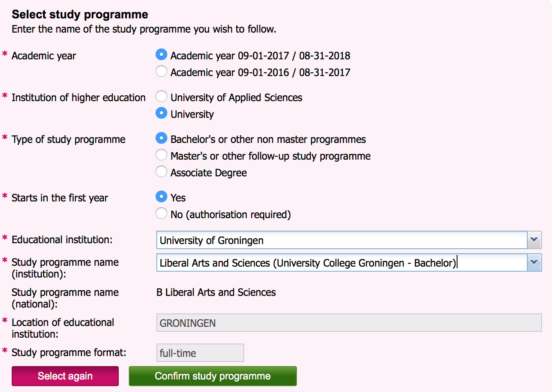This screenshot has width=552, height=392.
Task: Click the full-time study format field
Action: click(x=200, y=353)
